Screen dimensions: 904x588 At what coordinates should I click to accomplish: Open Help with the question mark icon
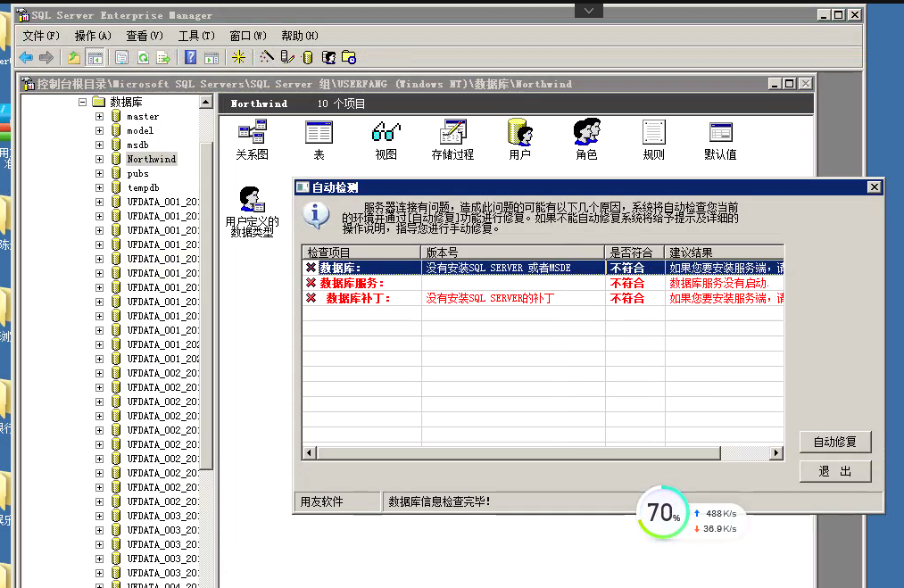pyautogui.click(x=191, y=57)
